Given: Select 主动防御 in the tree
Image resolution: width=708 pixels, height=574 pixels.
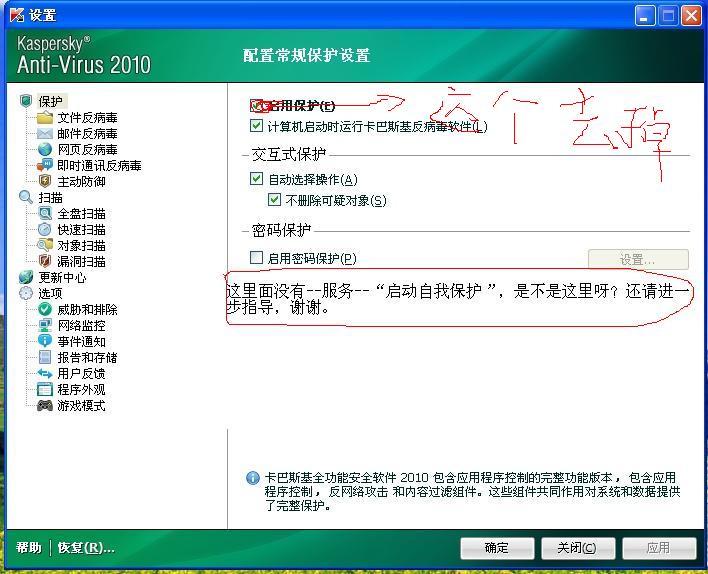Looking at the screenshot, I should tap(81, 182).
